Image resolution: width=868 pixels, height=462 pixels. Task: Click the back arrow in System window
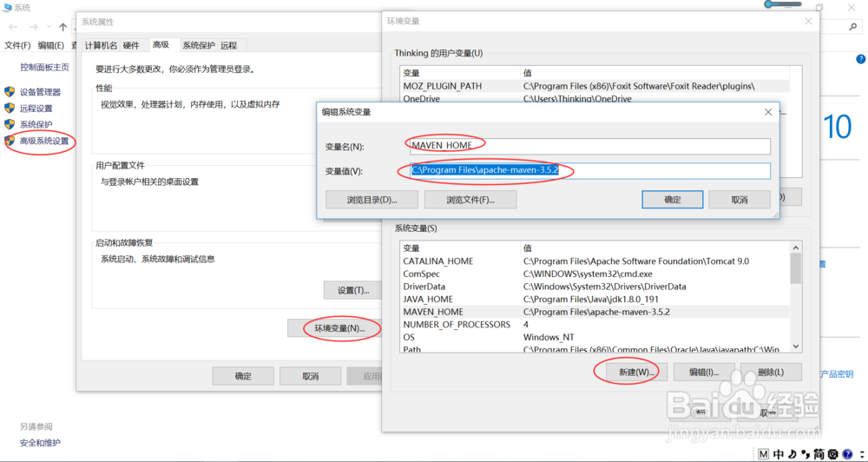pos(13,27)
